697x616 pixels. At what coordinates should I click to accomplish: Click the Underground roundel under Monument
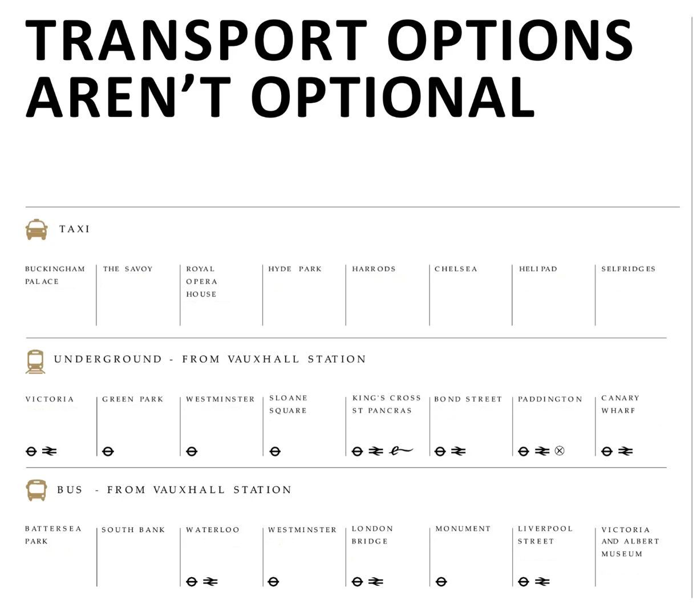coord(441,582)
